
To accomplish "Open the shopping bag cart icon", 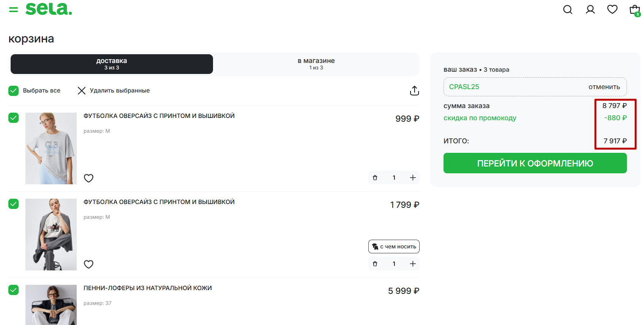I will (x=635, y=10).
